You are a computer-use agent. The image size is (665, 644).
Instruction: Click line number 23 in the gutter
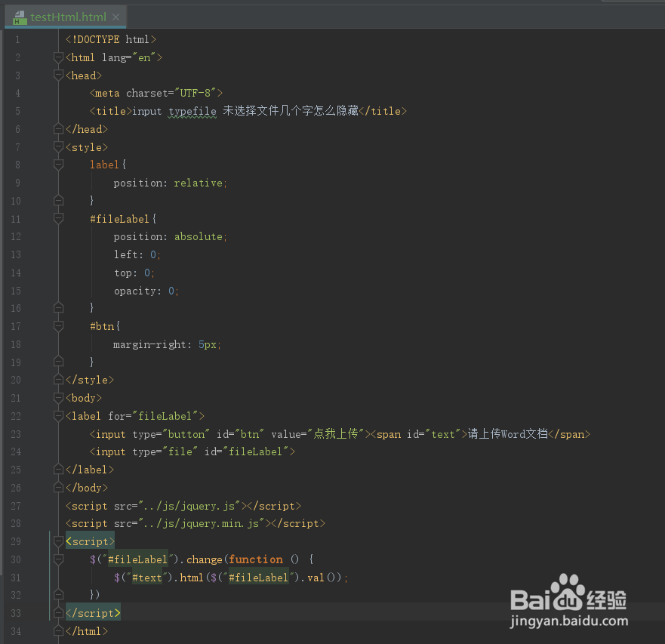[16, 434]
